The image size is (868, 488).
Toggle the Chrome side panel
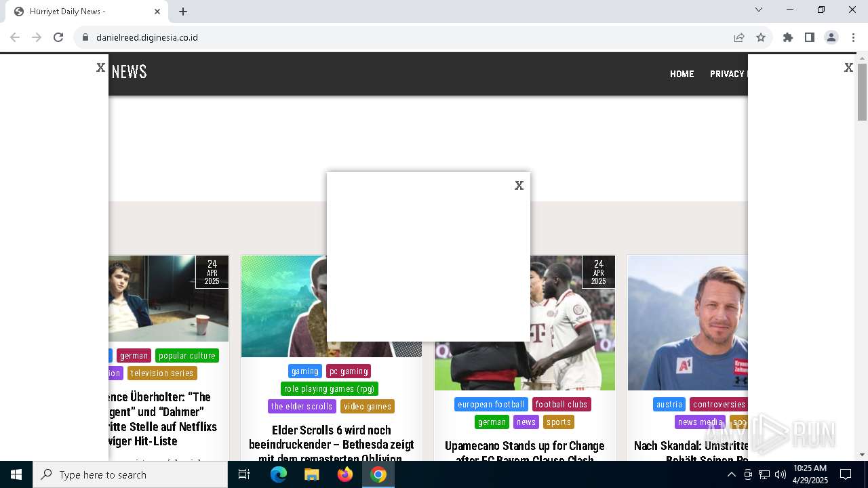[810, 37]
